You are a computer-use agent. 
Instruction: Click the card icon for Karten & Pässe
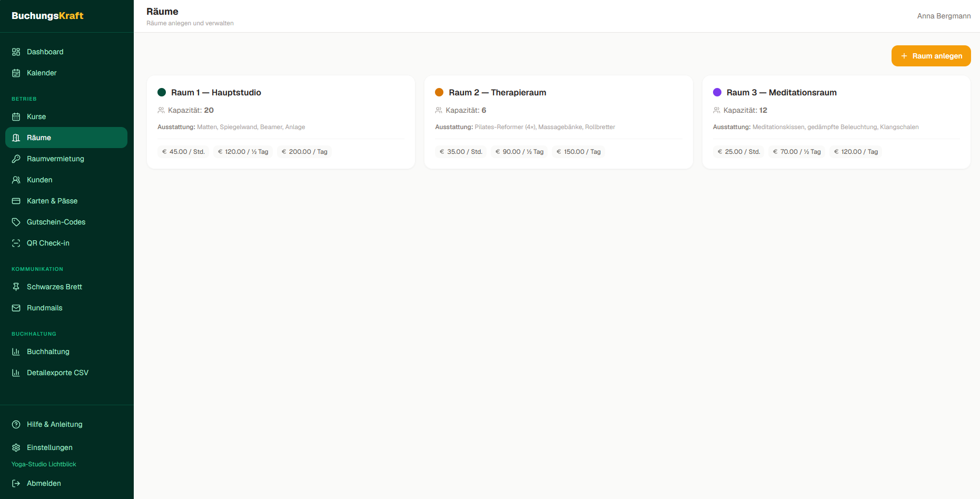point(16,201)
